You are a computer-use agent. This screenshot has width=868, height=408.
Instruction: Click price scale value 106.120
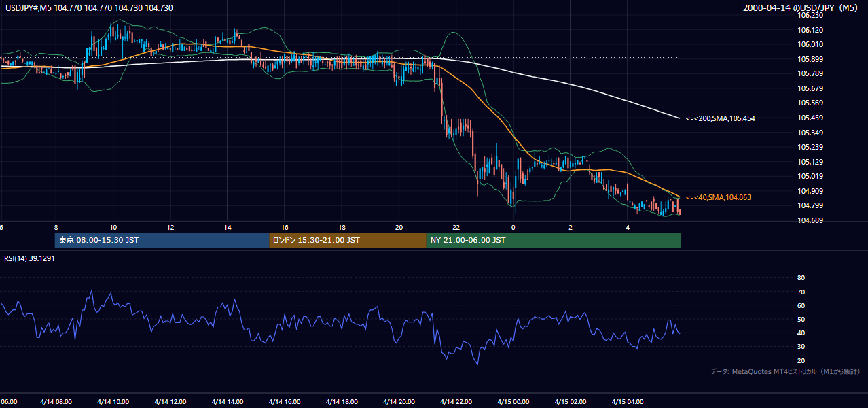coord(810,30)
